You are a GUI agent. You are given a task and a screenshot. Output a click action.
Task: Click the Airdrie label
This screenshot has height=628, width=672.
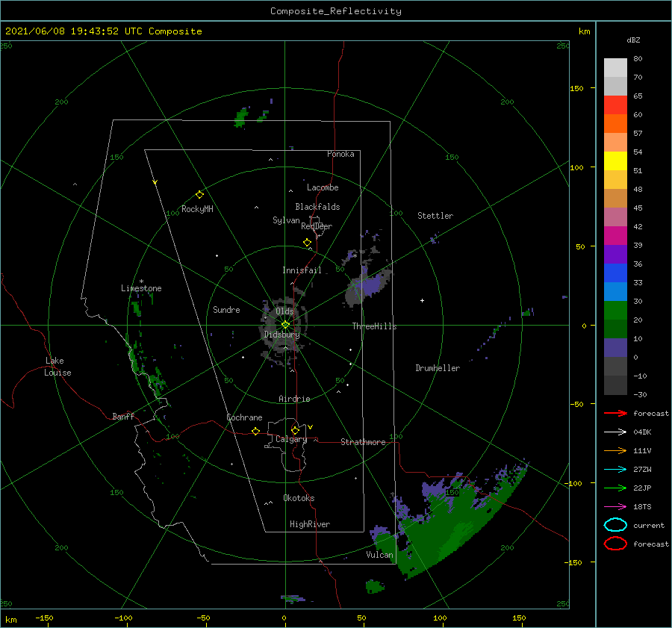coord(294,399)
